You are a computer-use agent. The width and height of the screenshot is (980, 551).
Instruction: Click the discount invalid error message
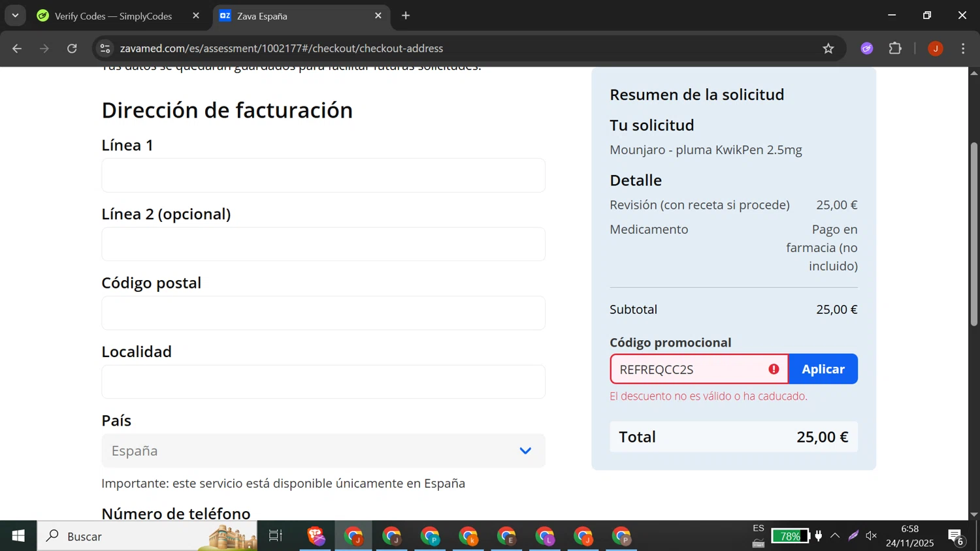coord(708,396)
